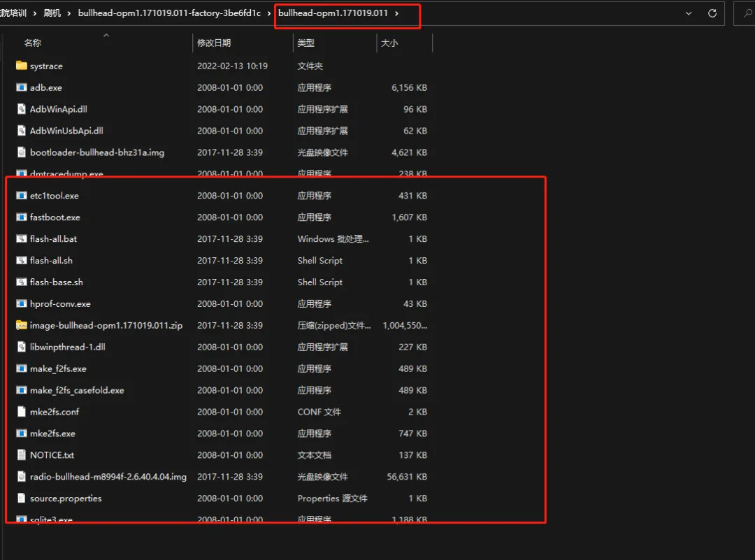The height and width of the screenshot is (560, 755).
Task: Select file name adb.exe
Action: click(x=45, y=87)
